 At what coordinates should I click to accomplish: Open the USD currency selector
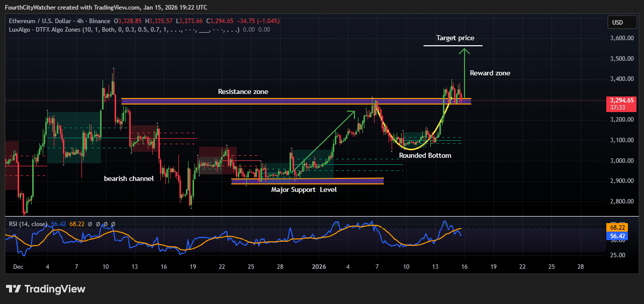coord(621,22)
